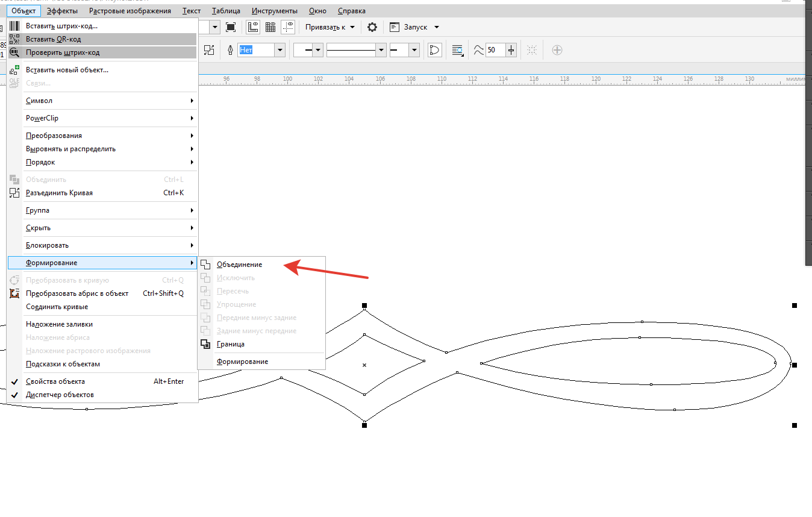Image resolution: width=812 pixels, height=517 pixels.
Task: Click the Запуск application launcher icon
Action: (395, 27)
